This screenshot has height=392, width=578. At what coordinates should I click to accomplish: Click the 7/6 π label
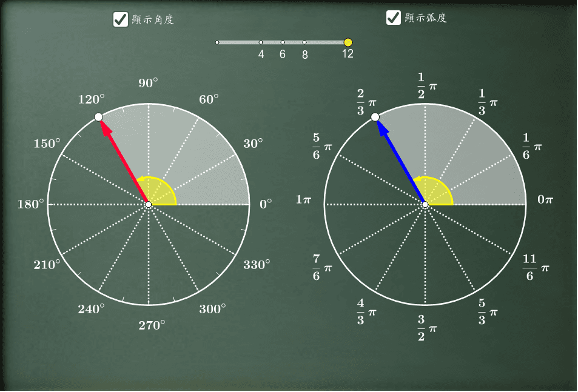pos(322,268)
